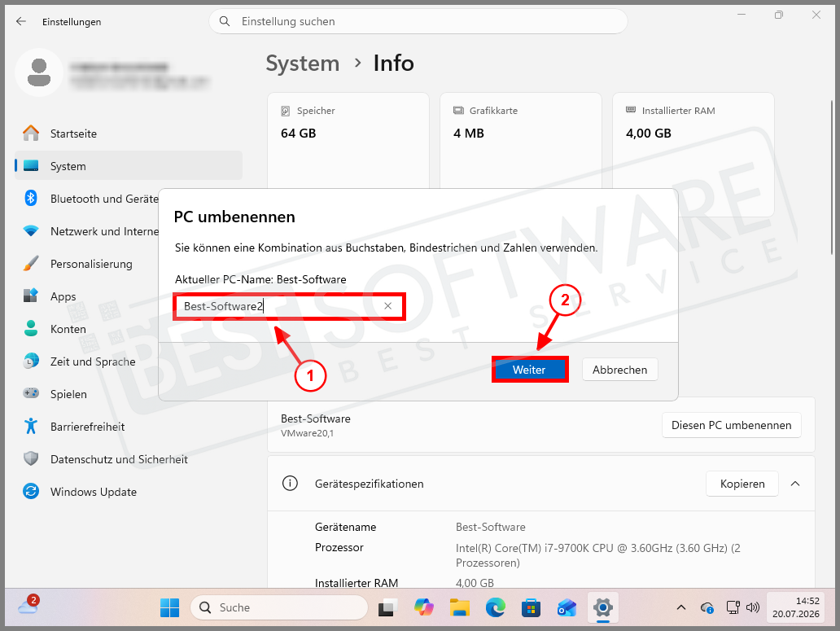
Task: Click the Windows Start button
Action: [170, 607]
